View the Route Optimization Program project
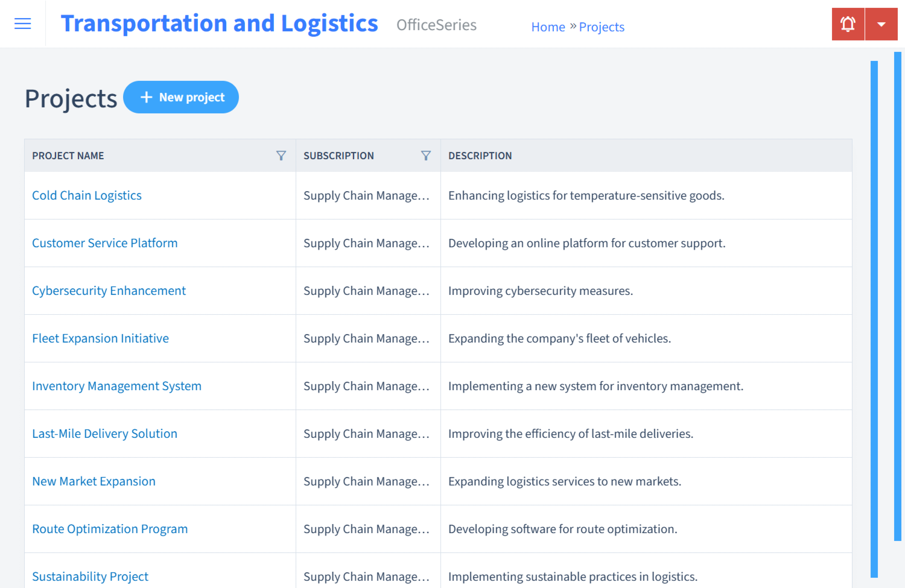This screenshot has width=905, height=588. (110, 529)
